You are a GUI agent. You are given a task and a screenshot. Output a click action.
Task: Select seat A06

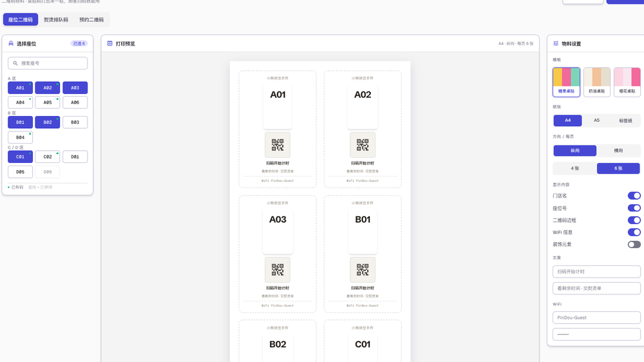[75, 102]
